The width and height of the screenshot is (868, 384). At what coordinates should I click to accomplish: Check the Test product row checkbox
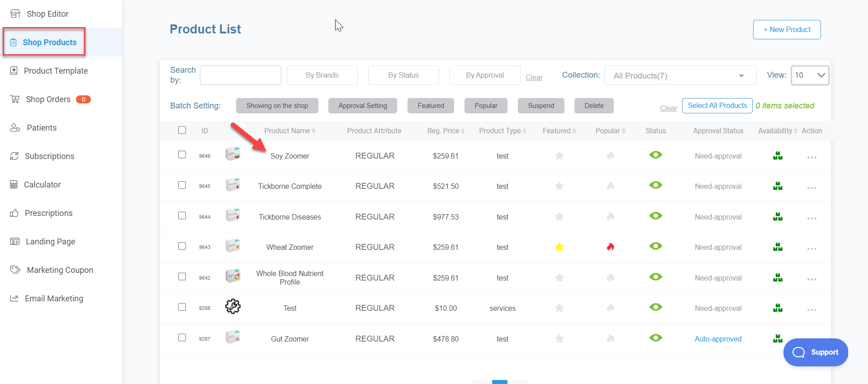182,307
